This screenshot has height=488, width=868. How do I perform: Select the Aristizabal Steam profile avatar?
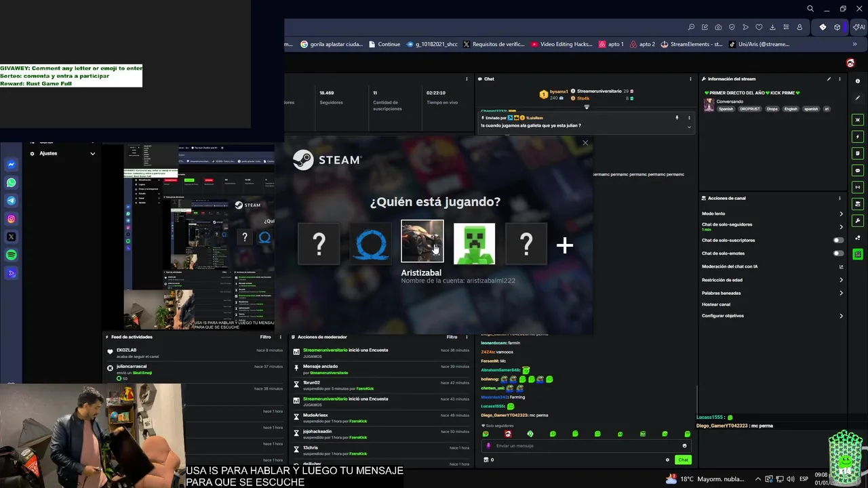pyautogui.click(x=422, y=241)
